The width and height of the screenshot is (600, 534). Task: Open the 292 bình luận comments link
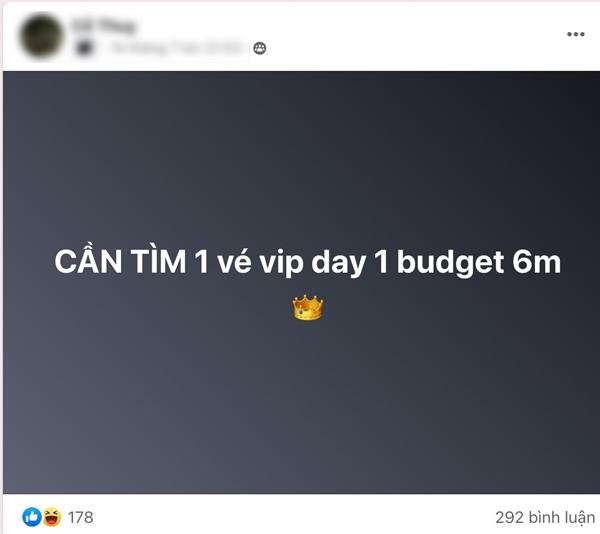(x=545, y=517)
